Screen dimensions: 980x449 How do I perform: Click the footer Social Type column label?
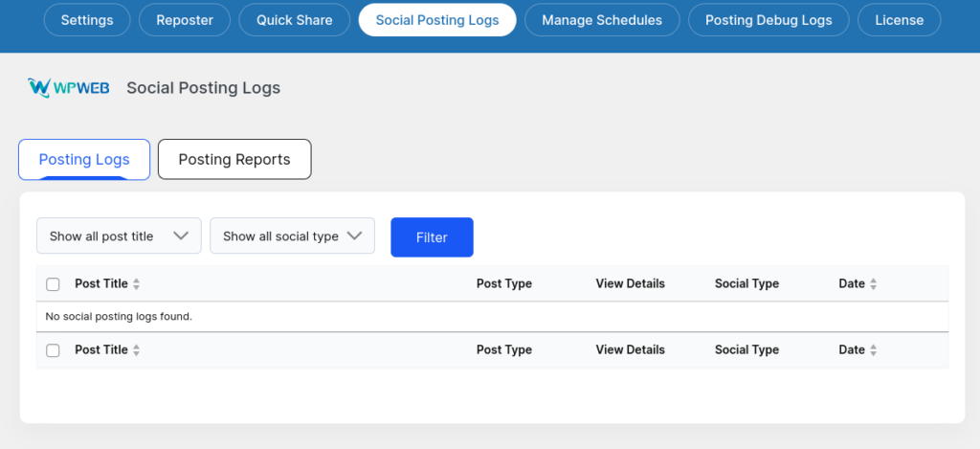point(746,350)
